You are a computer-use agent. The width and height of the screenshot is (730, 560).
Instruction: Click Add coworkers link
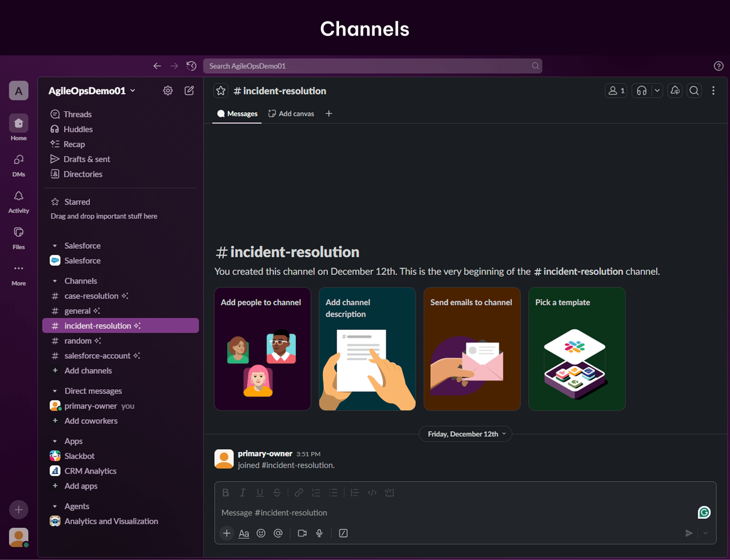[x=91, y=421]
